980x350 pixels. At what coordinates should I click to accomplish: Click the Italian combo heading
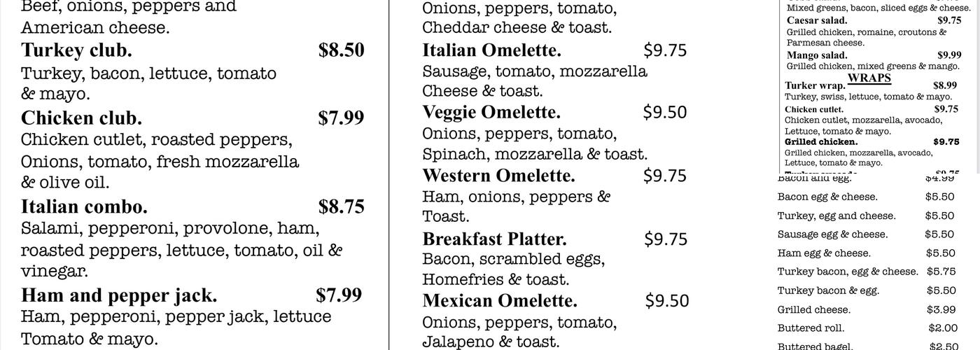pyautogui.click(x=84, y=206)
